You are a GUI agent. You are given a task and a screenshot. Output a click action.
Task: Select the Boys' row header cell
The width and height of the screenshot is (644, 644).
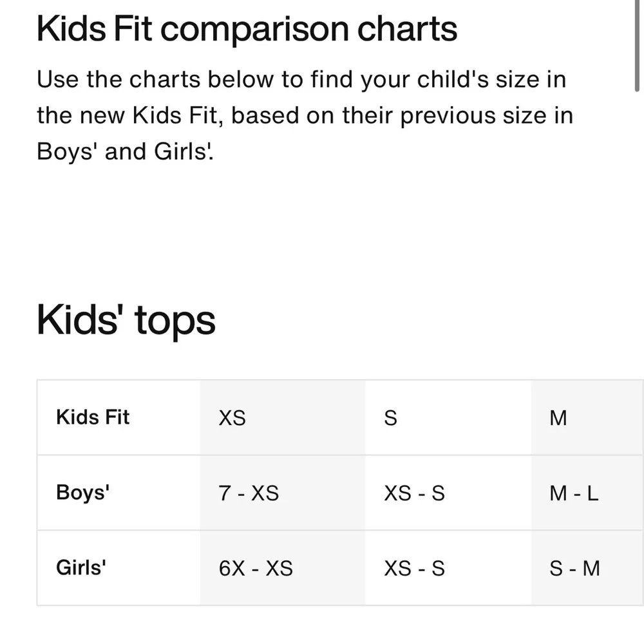click(118, 493)
